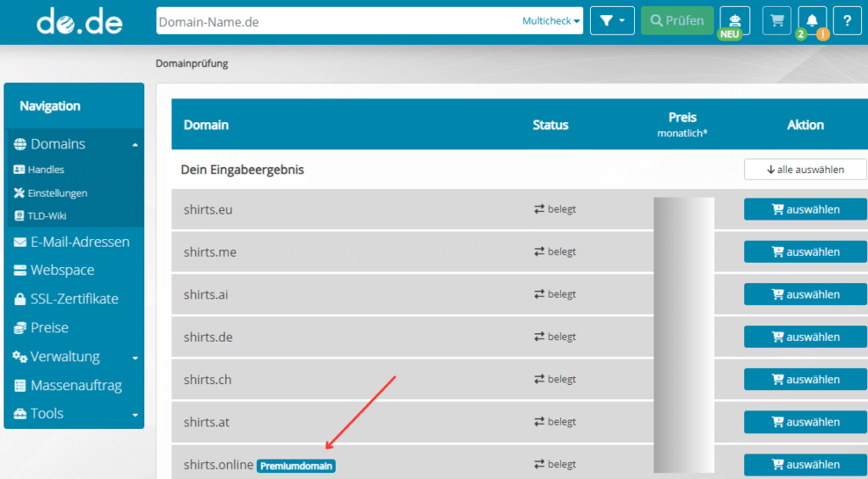Click the shirts.online domain name
868x479 pixels.
(x=219, y=465)
